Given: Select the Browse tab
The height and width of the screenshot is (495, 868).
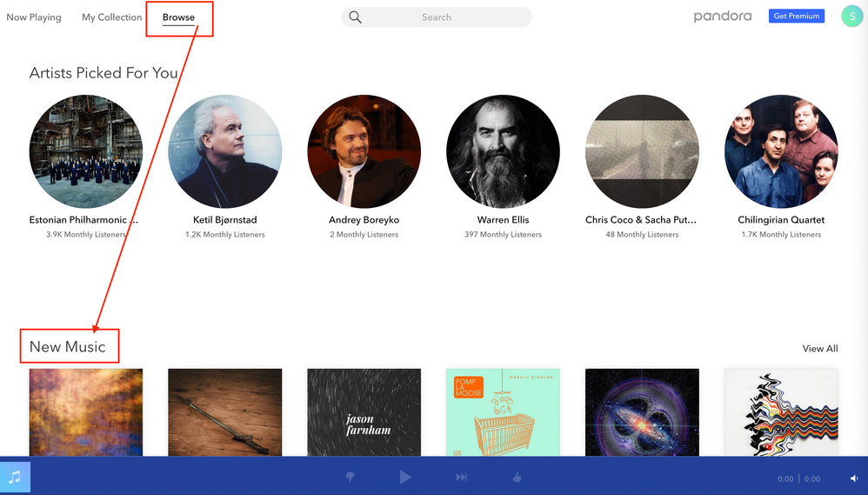Looking at the screenshot, I should point(178,17).
